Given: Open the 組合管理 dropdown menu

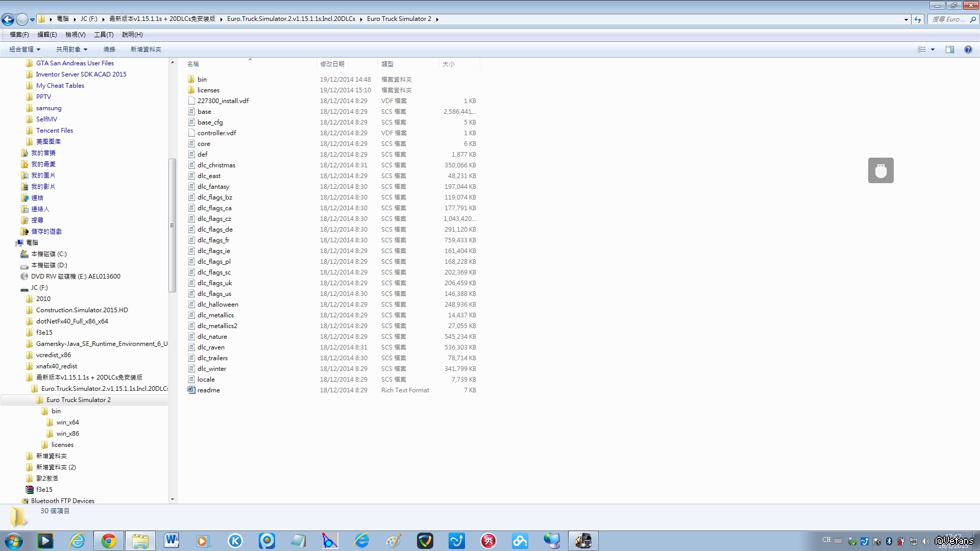Looking at the screenshot, I should click(24, 49).
